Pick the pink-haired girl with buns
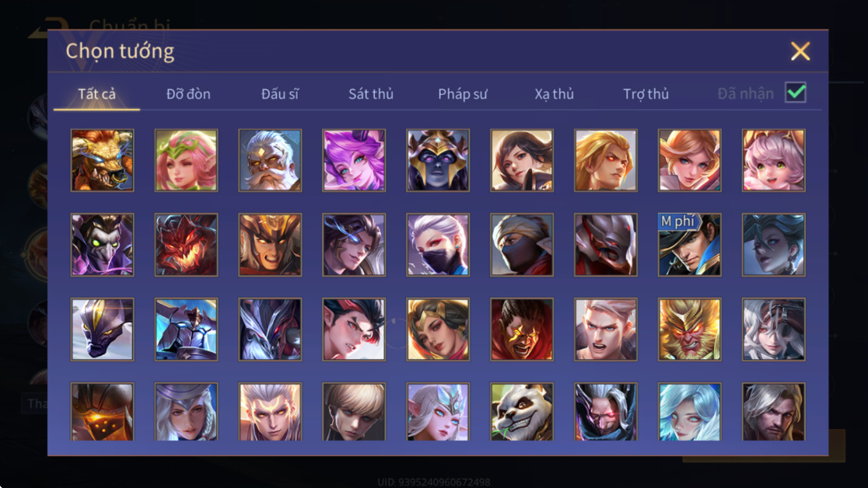This screenshot has height=488, width=868. [773, 160]
